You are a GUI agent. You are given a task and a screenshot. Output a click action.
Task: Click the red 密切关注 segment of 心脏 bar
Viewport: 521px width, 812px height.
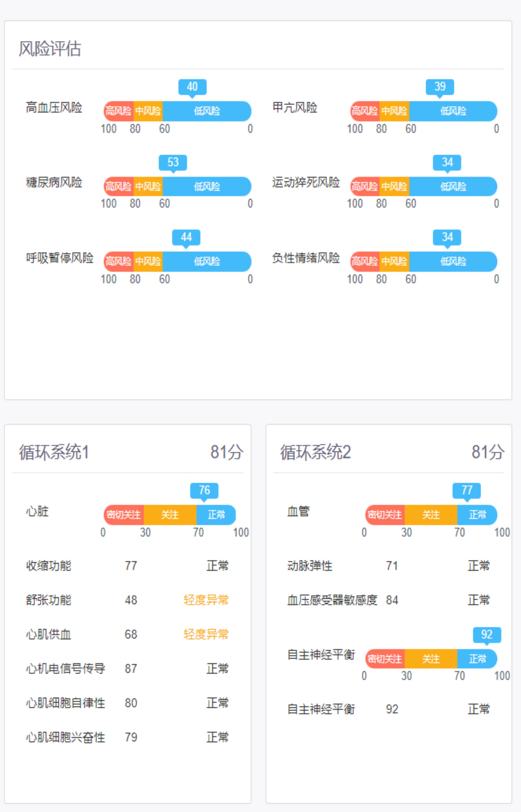124,515
